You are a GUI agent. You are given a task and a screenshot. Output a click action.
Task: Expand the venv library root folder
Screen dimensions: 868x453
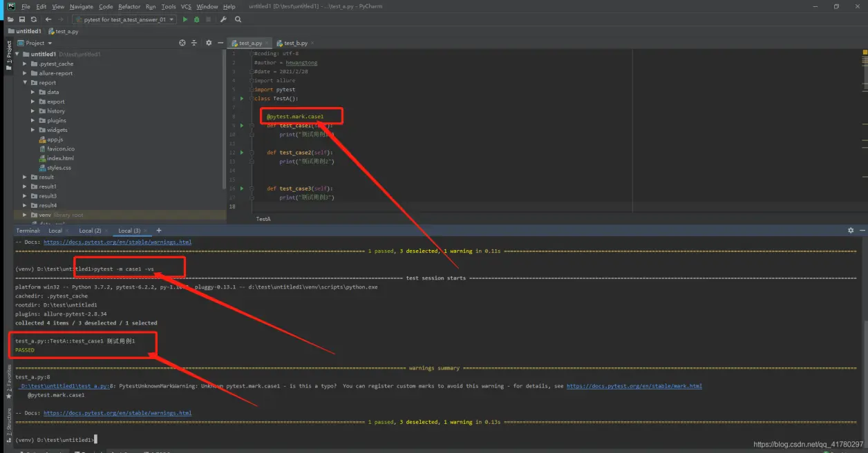25,215
